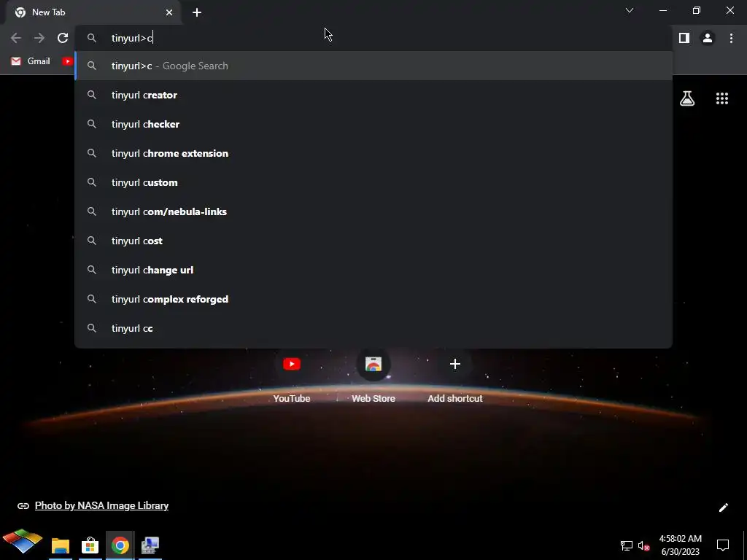Open Microsoft Store from the taskbar

(x=90, y=545)
